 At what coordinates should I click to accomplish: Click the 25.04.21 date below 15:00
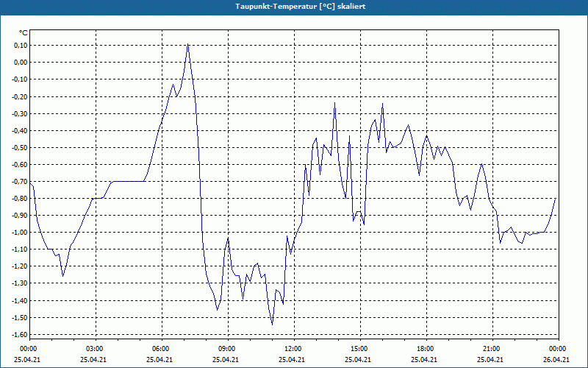point(358,359)
